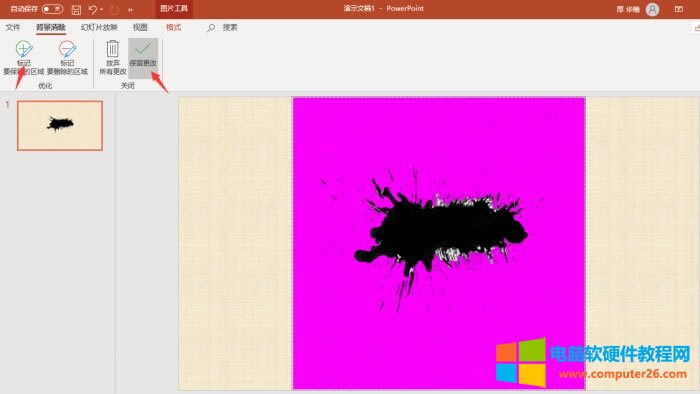Select slide 1 thumbnail
Screen dimensions: 700x394
point(60,125)
